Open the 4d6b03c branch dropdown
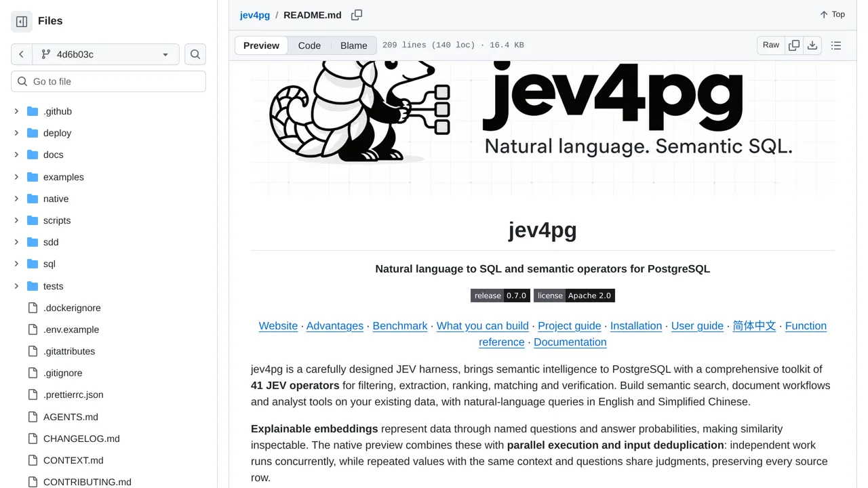 click(x=106, y=54)
